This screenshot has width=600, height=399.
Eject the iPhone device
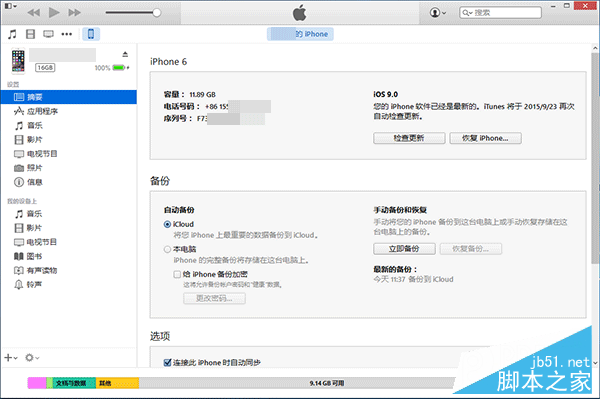[x=125, y=54]
